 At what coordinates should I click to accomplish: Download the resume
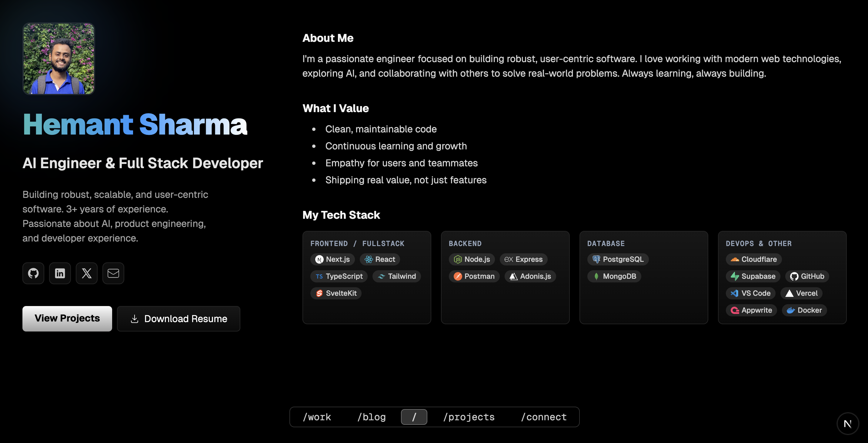pyautogui.click(x=178, y=318)
